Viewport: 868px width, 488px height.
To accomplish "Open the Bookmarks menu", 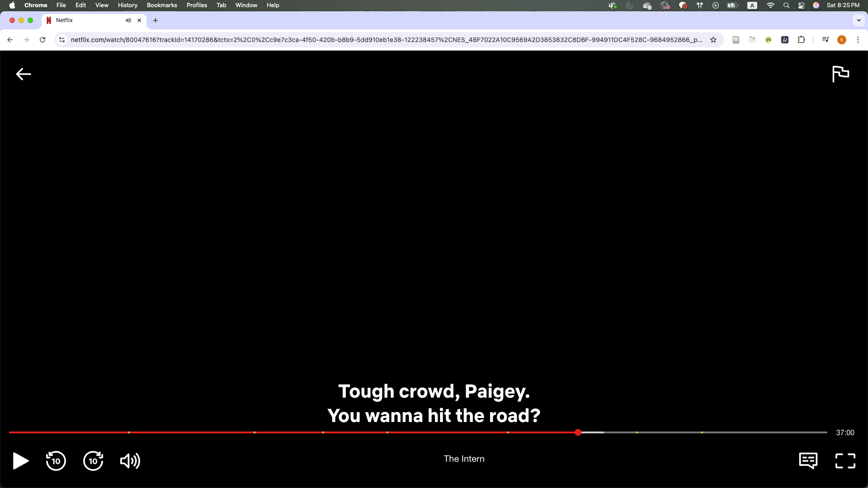I will (162, 5).
